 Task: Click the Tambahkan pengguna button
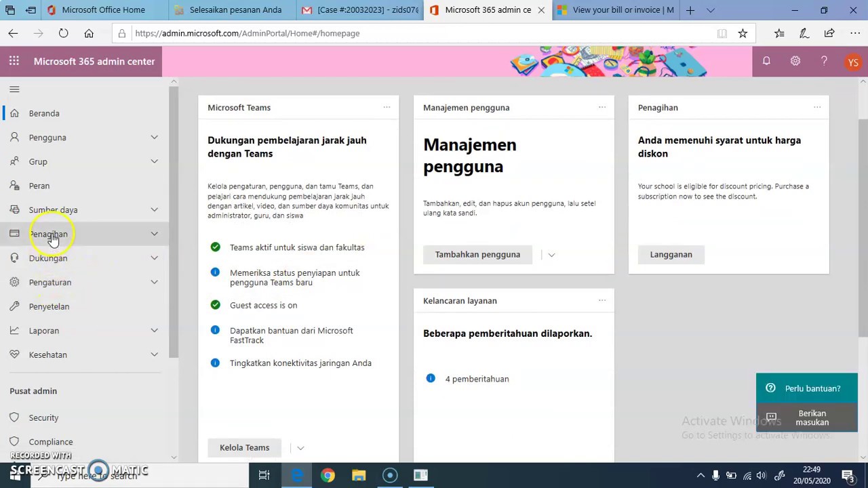tap(477, 255)
